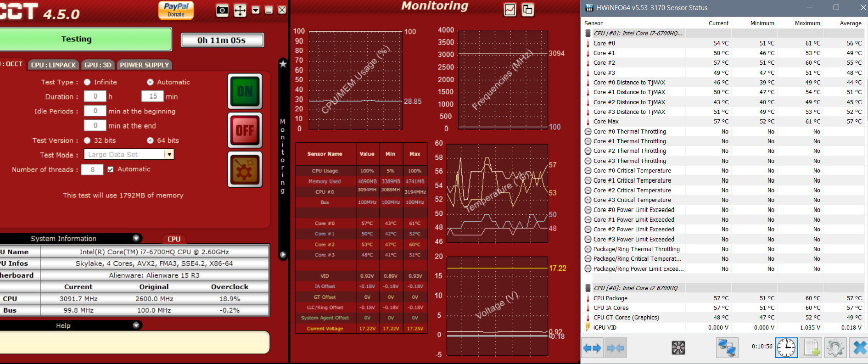Choose 64 bits test version
868x364 pixels.
click(150, 140)
